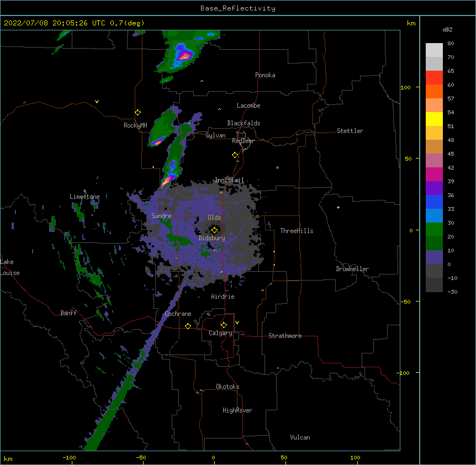
Task: Click the Cochrane label
Action: click(x=178, y=314)
